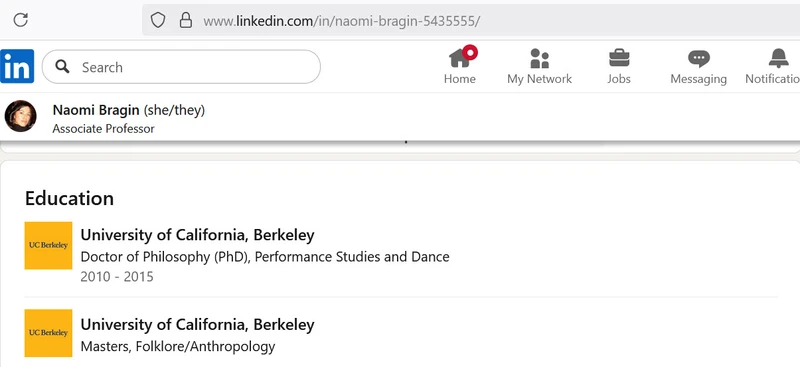Open the Notifications bell icon
800x367 pixels.
(779, 58)
